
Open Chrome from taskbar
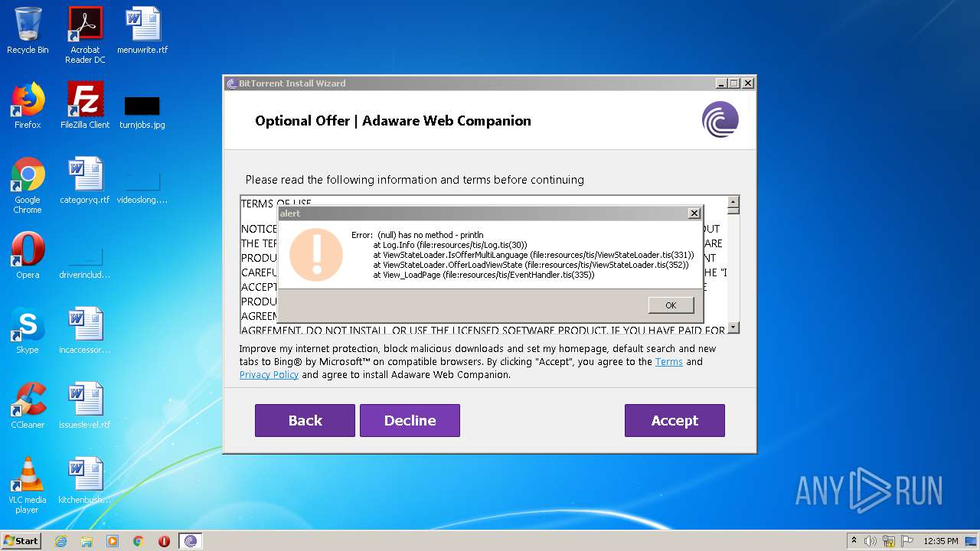pyautogui.click(x=139, y=541)
